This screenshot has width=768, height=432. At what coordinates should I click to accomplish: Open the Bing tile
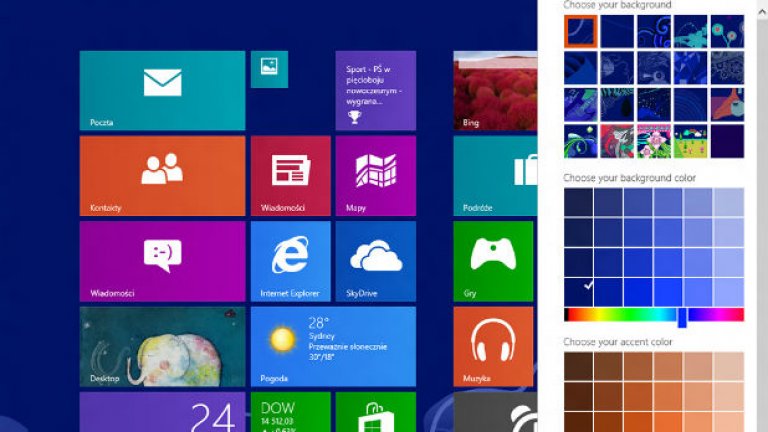pos(494,91)
